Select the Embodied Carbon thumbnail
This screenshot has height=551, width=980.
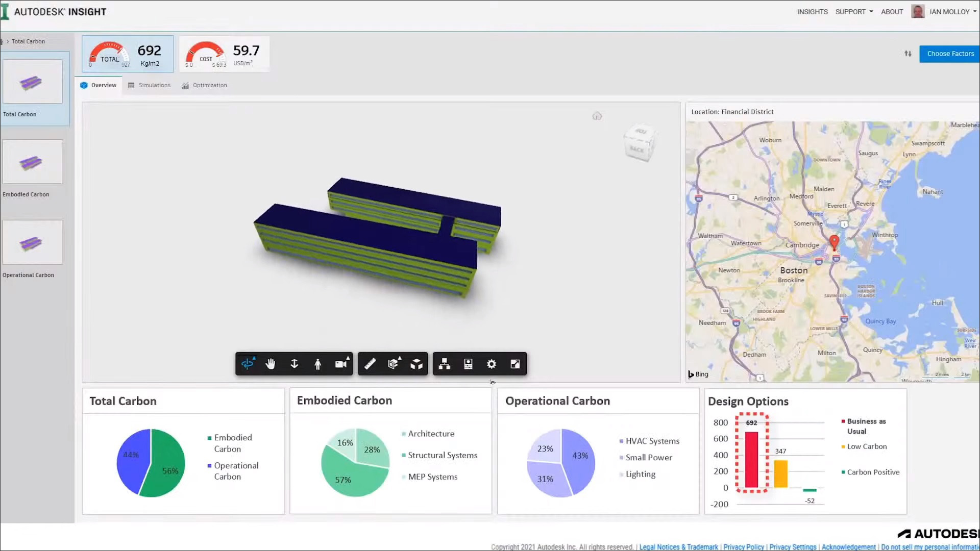(x=33, y=162)
